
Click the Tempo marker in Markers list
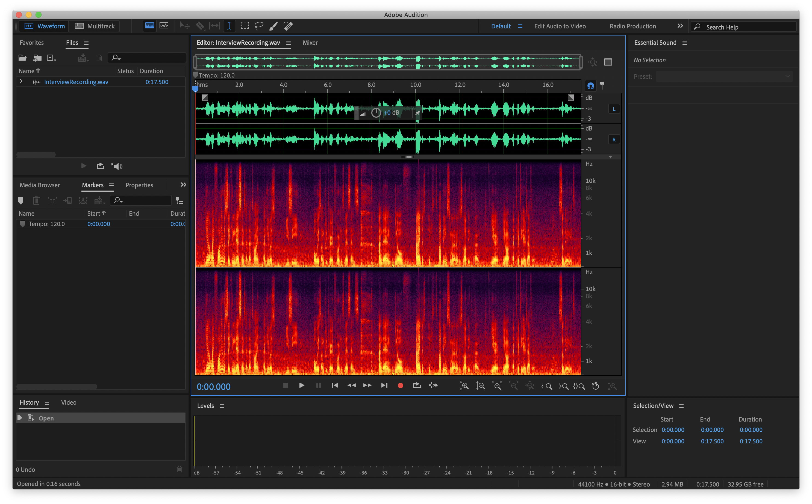point(47,224)
